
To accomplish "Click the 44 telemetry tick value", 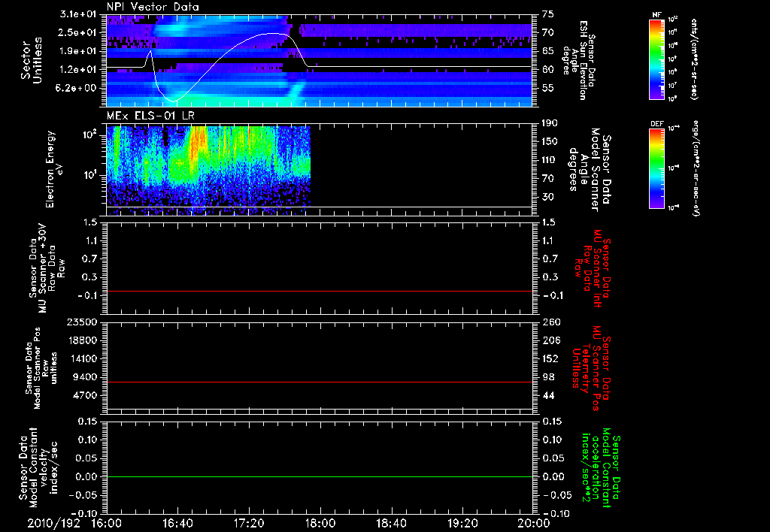I will [x=548, y=395].
